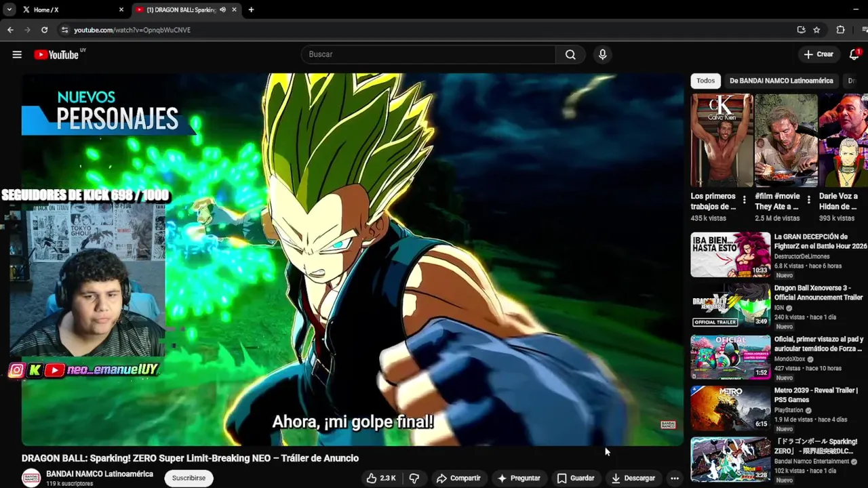Click the address bar URL
The image size is (868, 488).
pyautogui.click(x=132, y=30)
